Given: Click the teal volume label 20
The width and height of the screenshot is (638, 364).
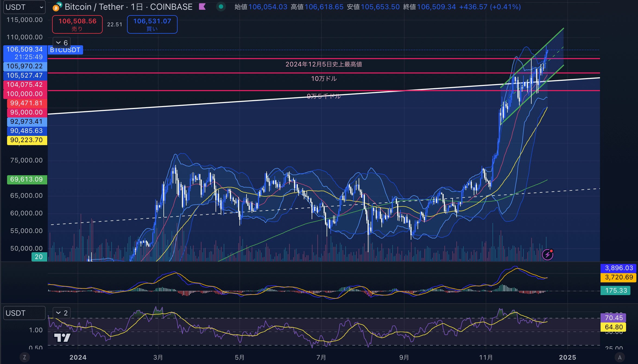Looking at the screenshot, I should 39,257.
